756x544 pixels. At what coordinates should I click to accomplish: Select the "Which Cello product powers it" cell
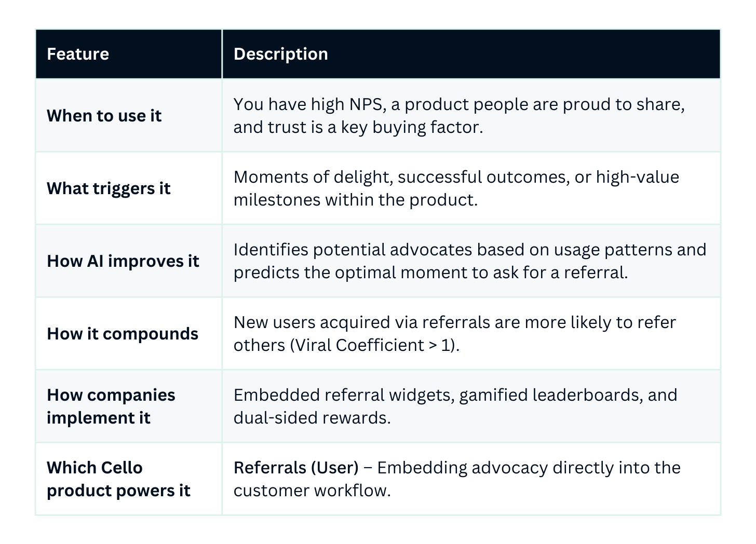pyautogui.click(x=118, y=479)
